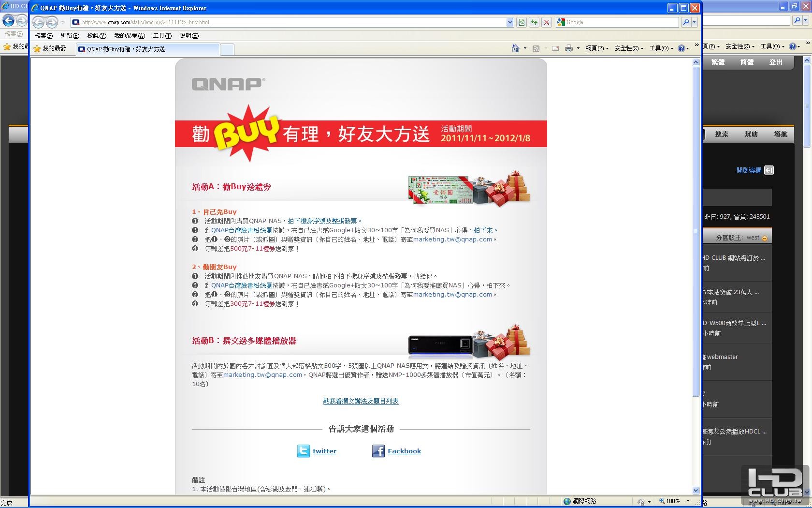Open the twitter share link
812x508 pixels.
click(x=324, y=451)
